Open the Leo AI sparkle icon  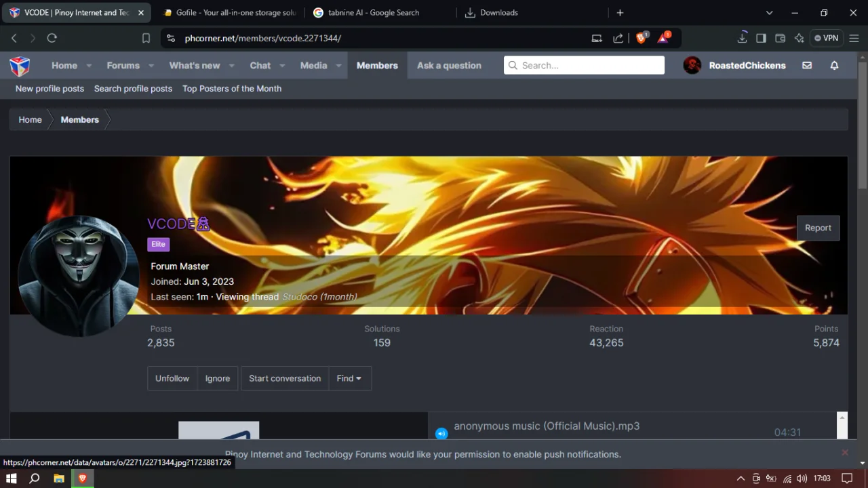[x=799, y=38]
